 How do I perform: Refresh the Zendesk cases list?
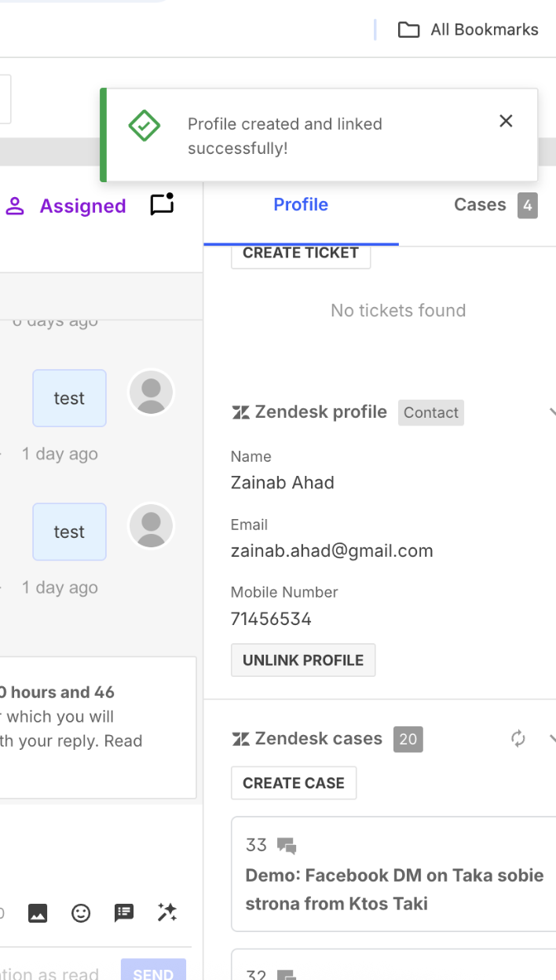[x=518, y=738]
